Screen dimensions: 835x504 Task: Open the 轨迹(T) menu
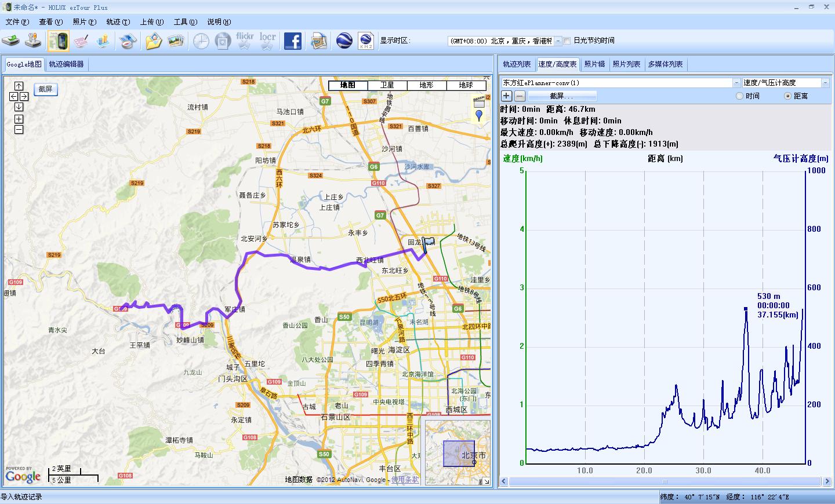pyautogui.click(x=117, y=22)
